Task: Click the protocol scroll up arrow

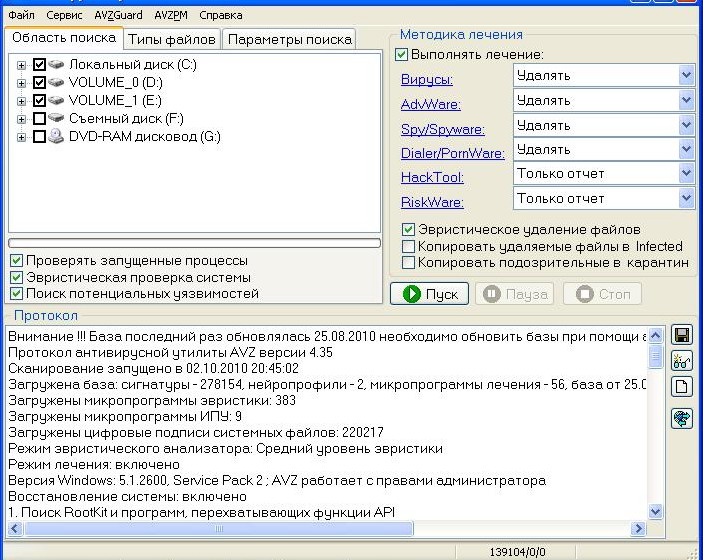Action: click(x=655, y=335)
